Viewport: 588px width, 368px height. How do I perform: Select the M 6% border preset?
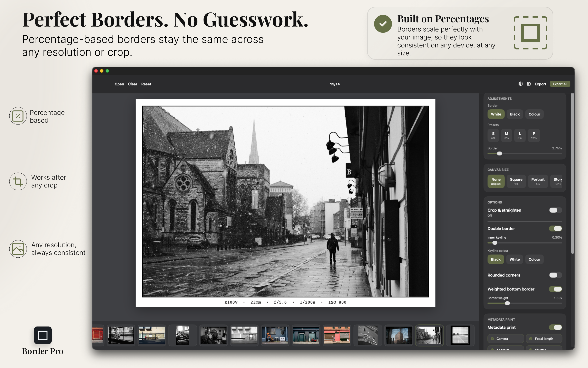point(506,135)
